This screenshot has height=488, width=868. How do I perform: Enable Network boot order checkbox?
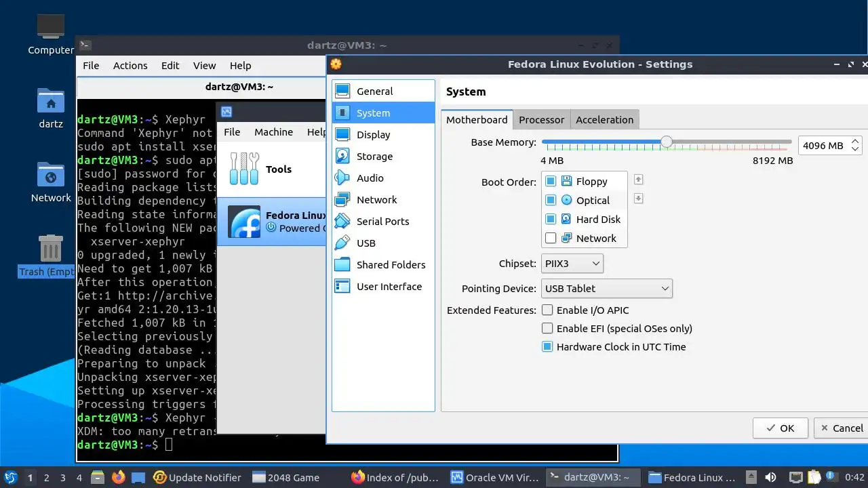[551, 238]
